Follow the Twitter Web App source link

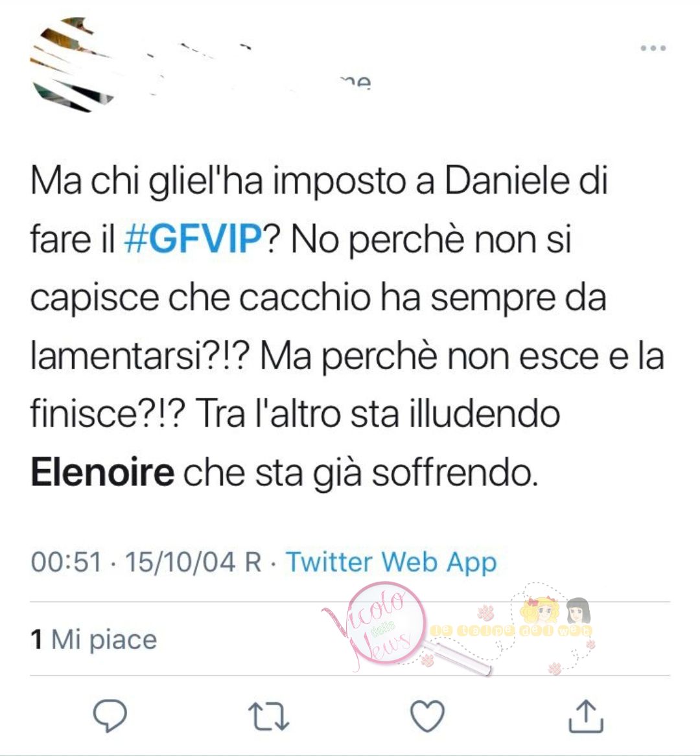391,563
